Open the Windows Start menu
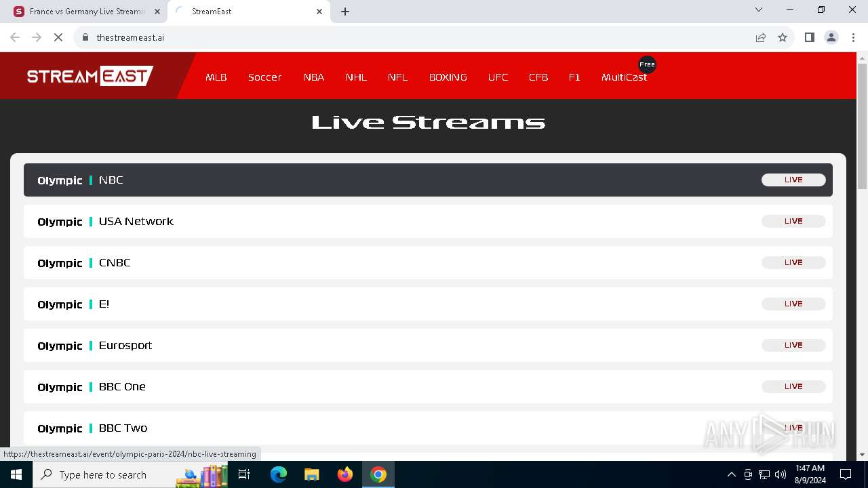Screen dimensions: 868x488 [x=16, y=474]
